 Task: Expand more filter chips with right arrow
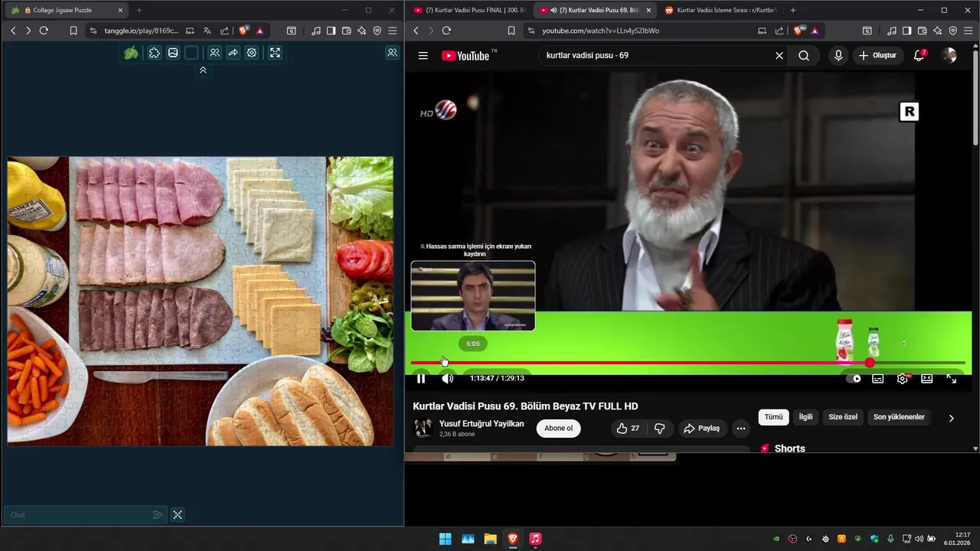952,418
